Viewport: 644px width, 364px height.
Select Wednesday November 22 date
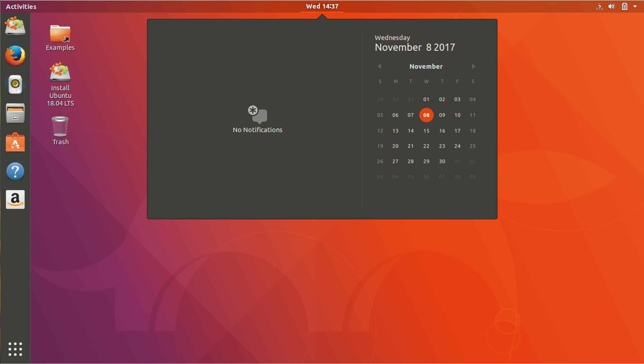coord(426,146)
